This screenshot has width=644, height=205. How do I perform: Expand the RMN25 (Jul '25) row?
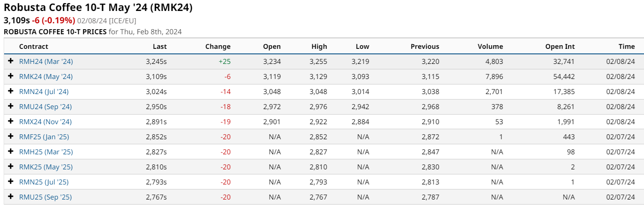point(11,182)
